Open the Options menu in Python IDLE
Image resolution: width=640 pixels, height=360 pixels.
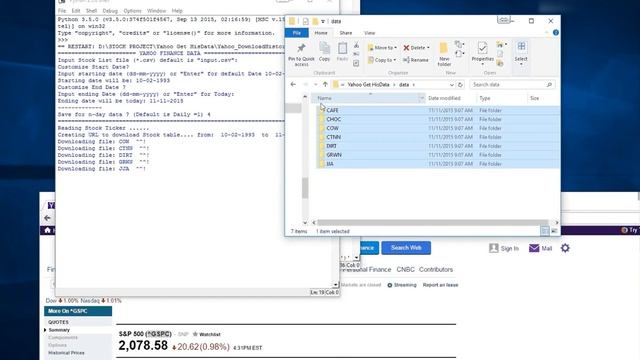point(132,11)
